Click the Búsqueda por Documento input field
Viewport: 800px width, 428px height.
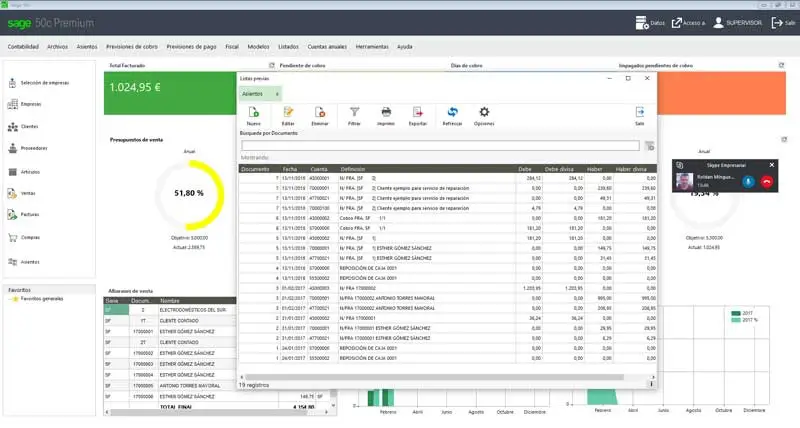click(440, 146)
